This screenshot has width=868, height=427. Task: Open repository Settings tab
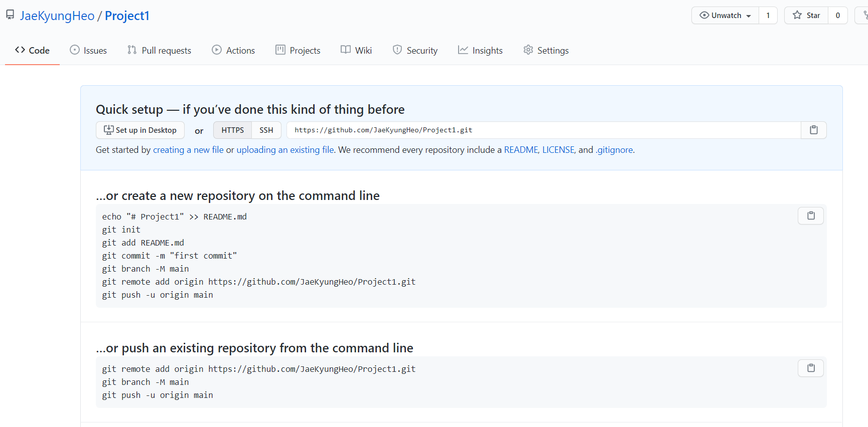click(x=546, y=50)
